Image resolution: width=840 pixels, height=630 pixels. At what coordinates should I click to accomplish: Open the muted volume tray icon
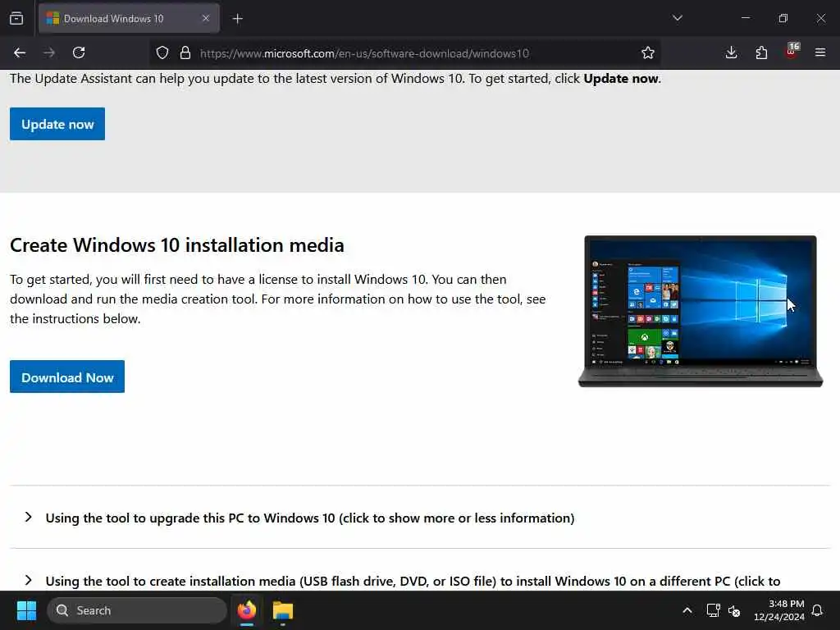[x=734, y=610]
